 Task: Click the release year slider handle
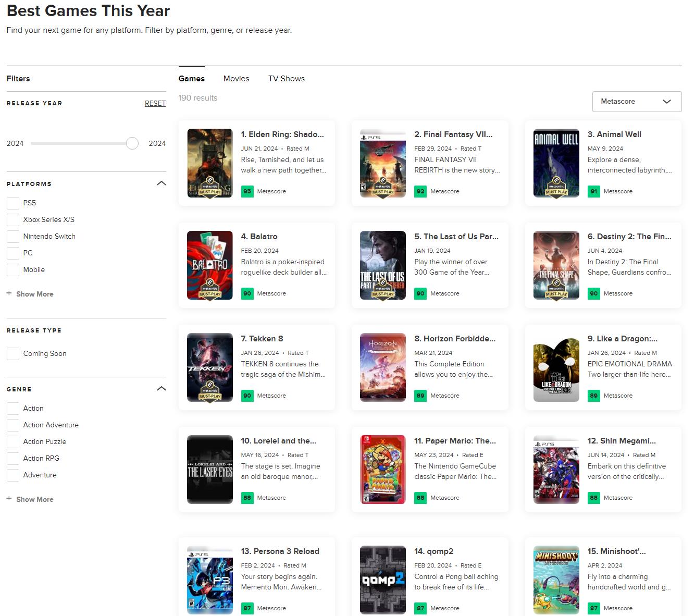pos(132,143)
